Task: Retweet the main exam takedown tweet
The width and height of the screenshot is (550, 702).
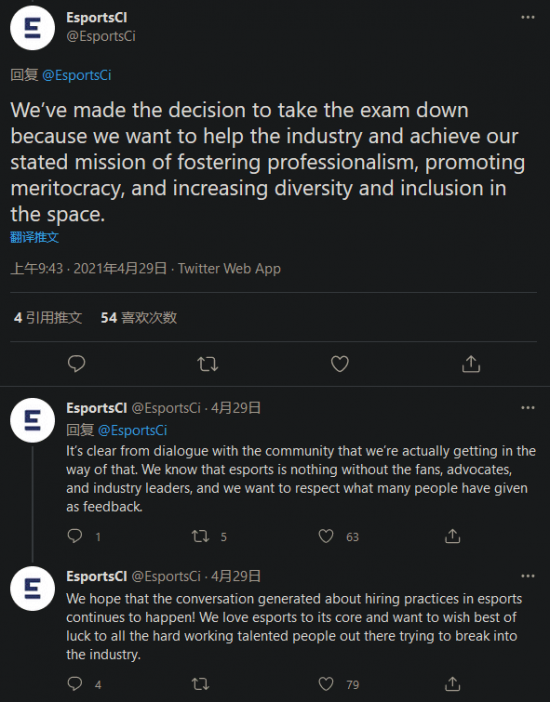Action: [208, 364]
